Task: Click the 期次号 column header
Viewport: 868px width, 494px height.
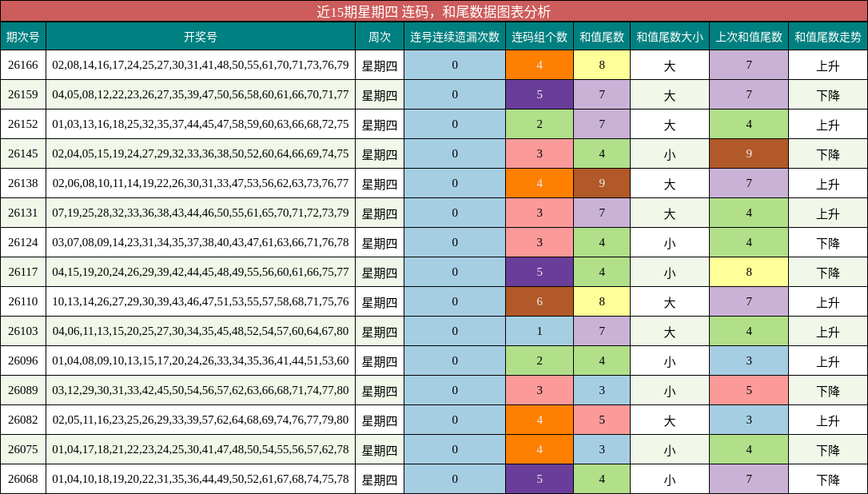Action: [x=22, y=37]
